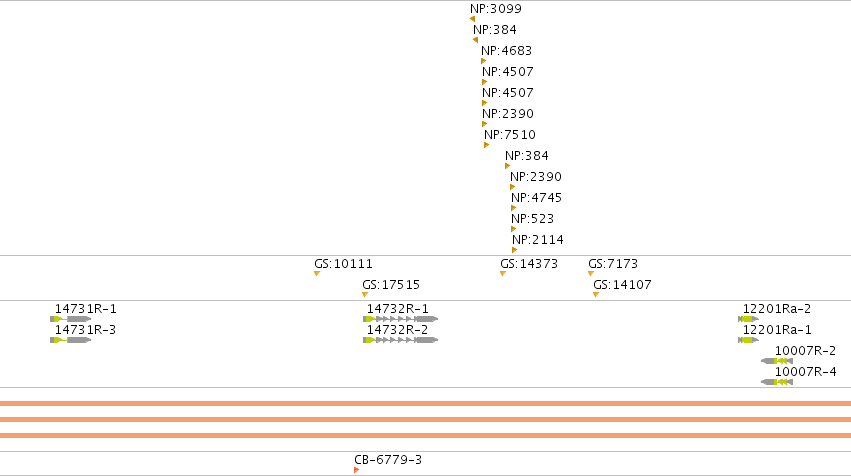Viewport: 851px width, 476px height.
Task: Click the GS:17515 triangle marker
Action: click(365, 295)
